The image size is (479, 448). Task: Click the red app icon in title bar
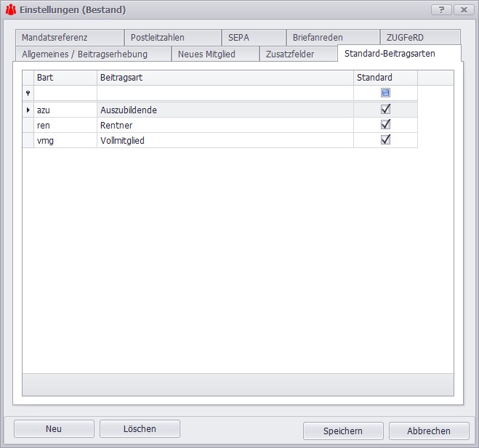point(11,9)
